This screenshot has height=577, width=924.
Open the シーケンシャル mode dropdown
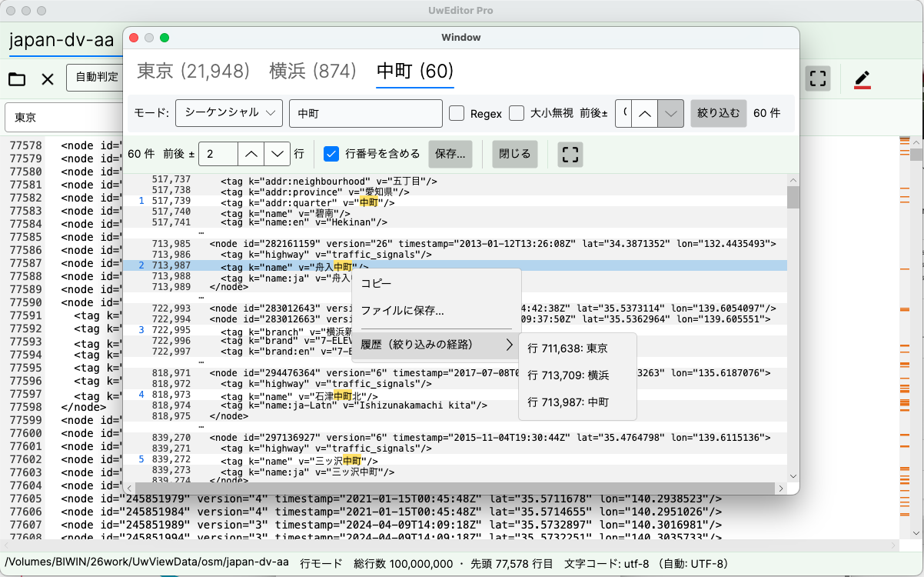point(229,113)
